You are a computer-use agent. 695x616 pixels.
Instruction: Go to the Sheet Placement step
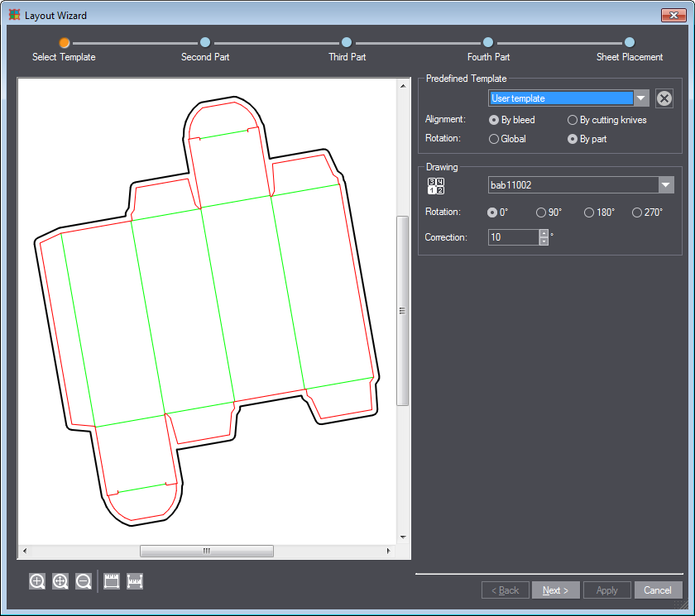click(x=630, y=42)
